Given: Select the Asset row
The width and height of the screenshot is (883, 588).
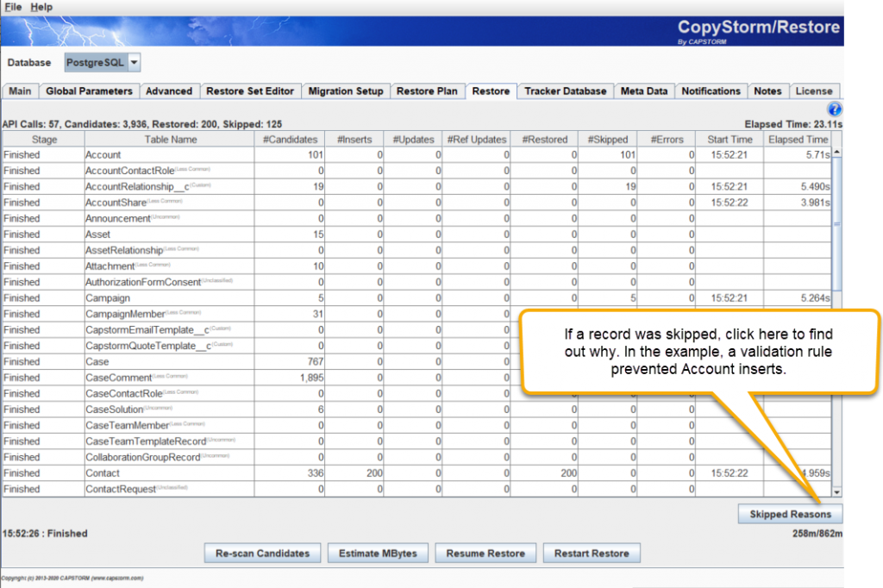Looking at the screenshot, I should pos(417,235).
